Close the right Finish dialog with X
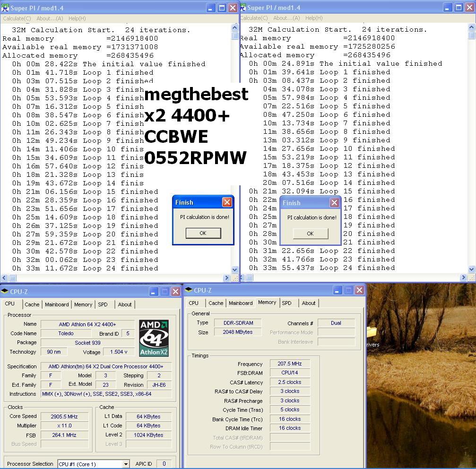The height and width of the screenshot is (469, 476). coord(335,203)
